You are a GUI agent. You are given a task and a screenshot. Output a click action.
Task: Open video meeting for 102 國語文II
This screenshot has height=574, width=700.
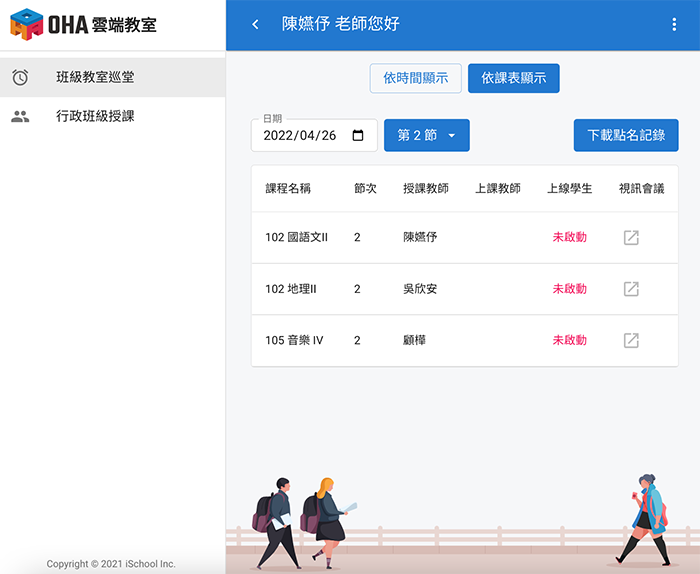(x=631, y=237)
